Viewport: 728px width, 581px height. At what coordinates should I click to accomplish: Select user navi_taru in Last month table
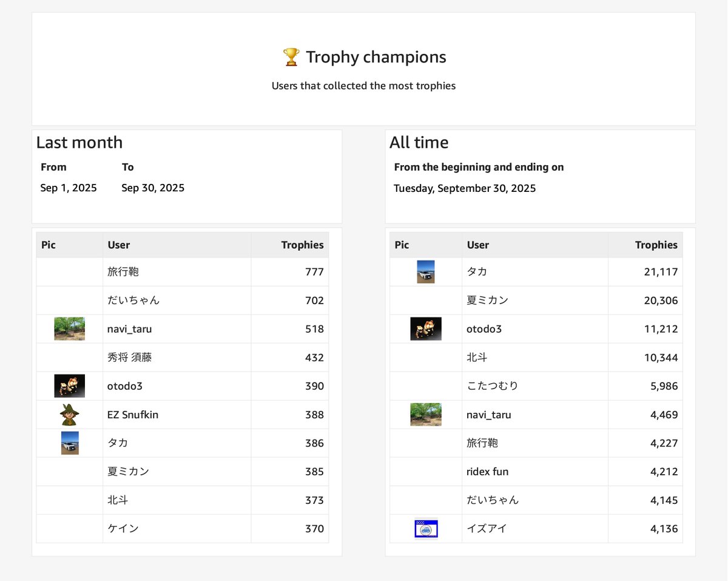130,329
